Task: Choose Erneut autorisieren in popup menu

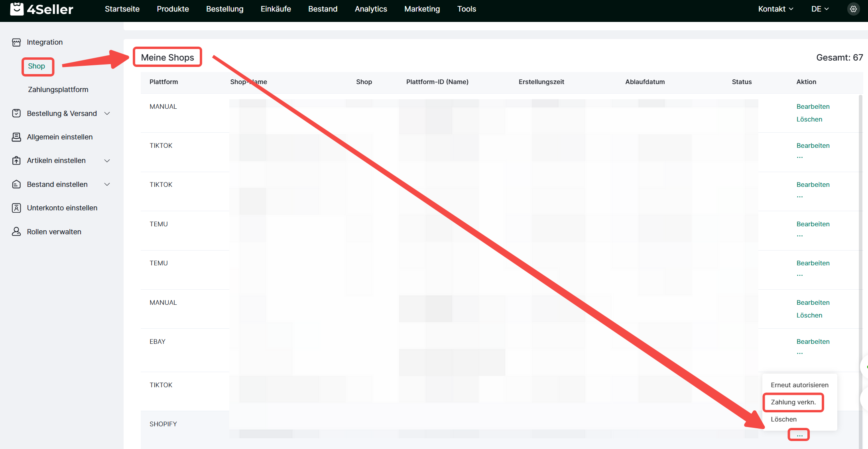Action: pos(799,385)
